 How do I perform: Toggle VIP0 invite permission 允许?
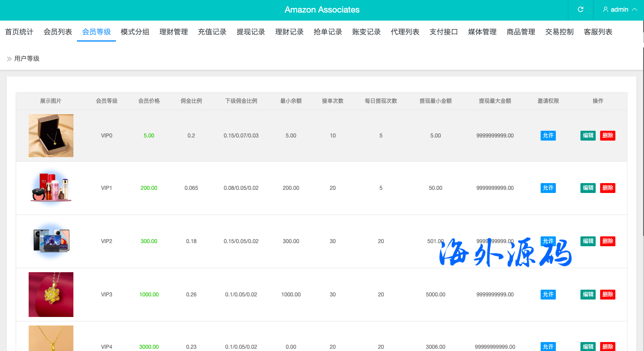(548, 136)
